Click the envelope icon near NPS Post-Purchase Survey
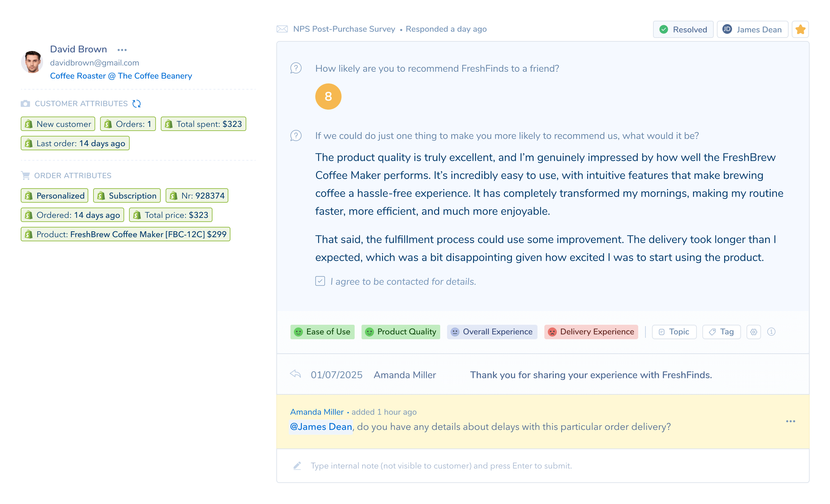The width and height of the screenshot is (830, 504). pos(282,29)
